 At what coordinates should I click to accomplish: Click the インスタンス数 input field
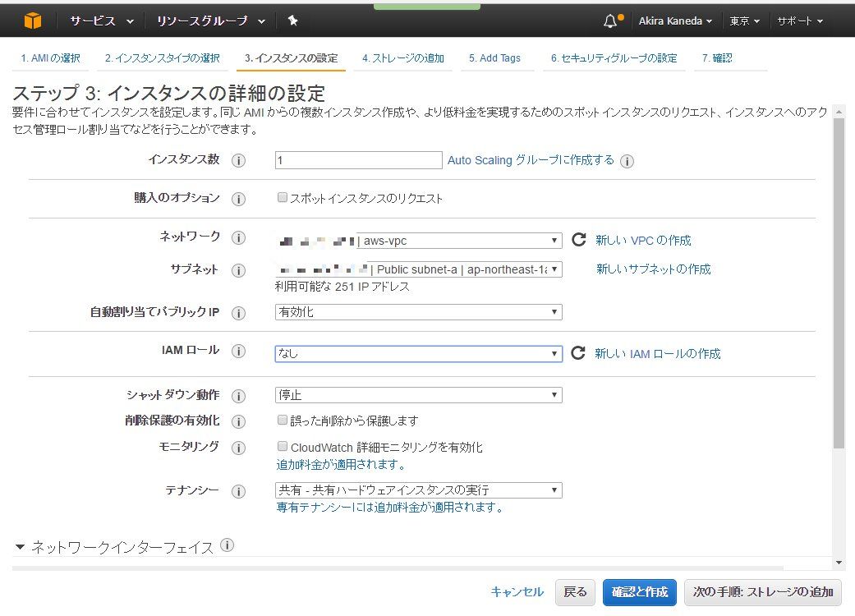click(x=359, y=160)
